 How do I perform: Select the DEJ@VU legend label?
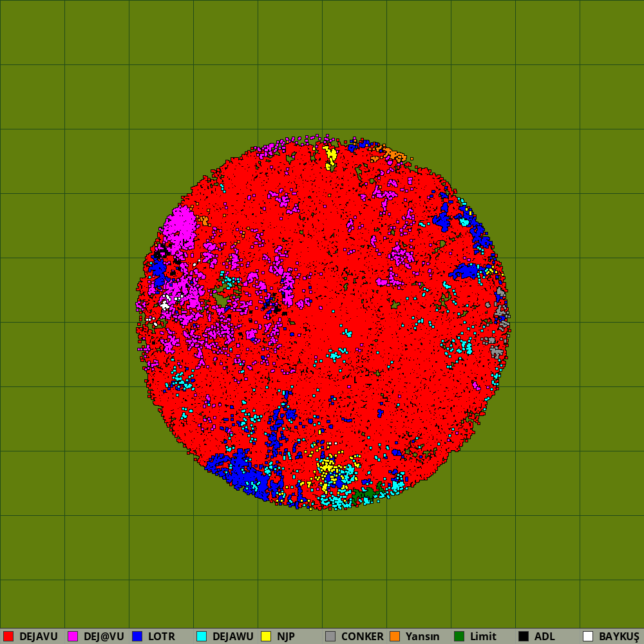tap(104, 637)
